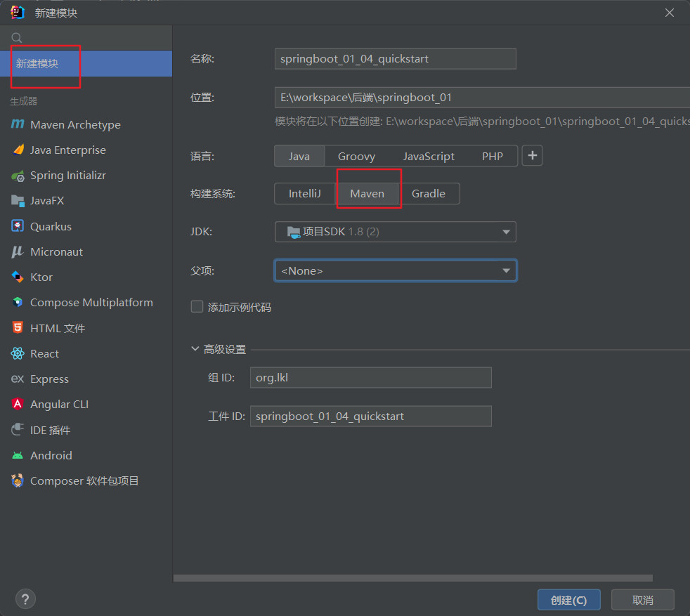Click the 组 ID input field
The image size is (690, 616).
click(370, 377)
